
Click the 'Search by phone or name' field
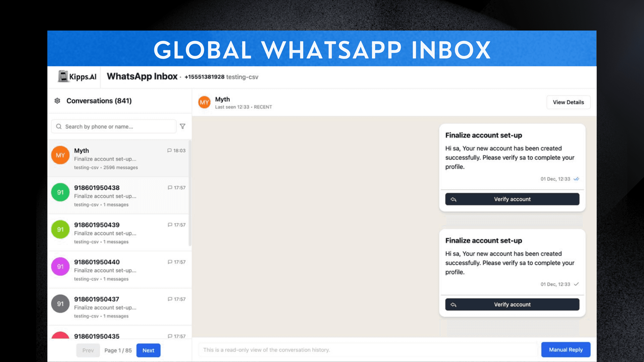coord(114,126)
